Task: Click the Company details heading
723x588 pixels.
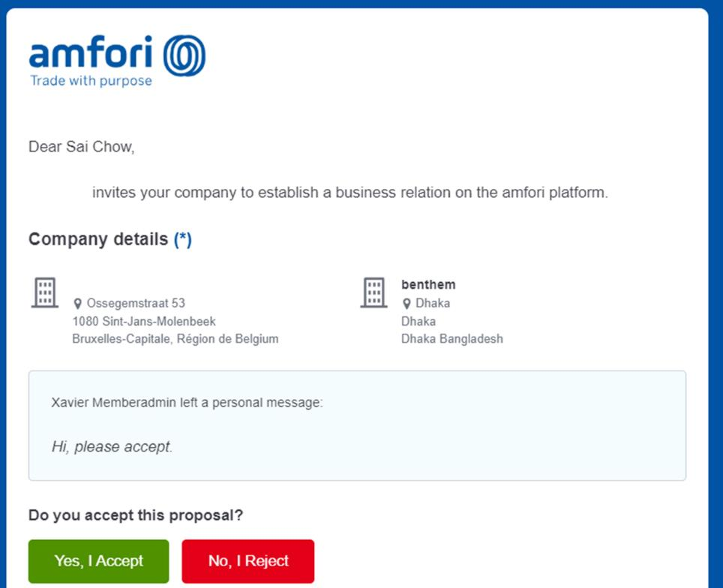Action: (98, 239)
